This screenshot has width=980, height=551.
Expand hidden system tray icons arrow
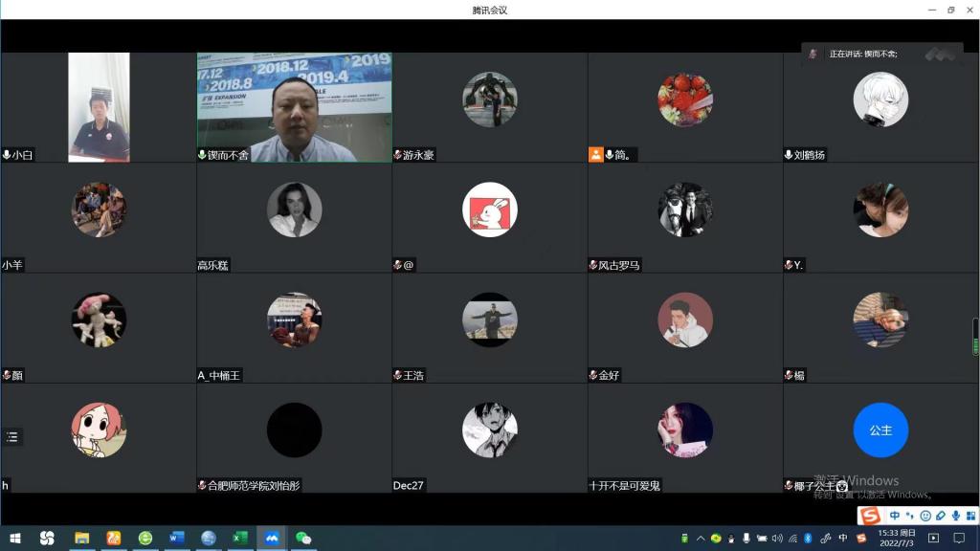click(701, 539)
